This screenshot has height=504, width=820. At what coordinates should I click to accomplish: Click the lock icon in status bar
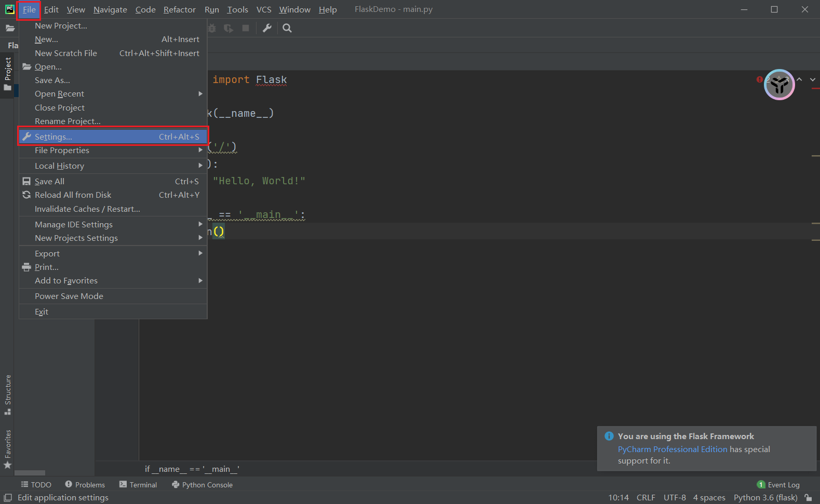tap(808, 498)
